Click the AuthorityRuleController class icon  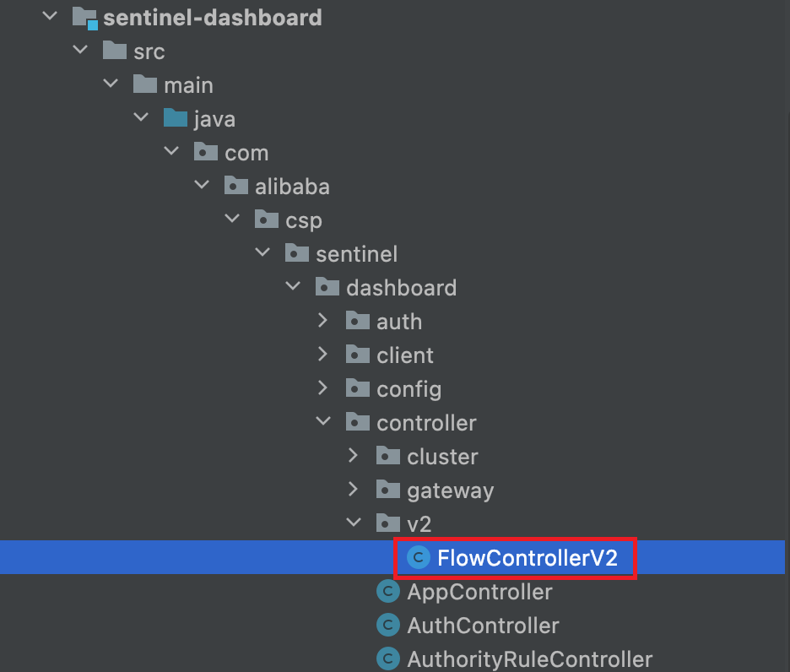(x=388, y=658)
